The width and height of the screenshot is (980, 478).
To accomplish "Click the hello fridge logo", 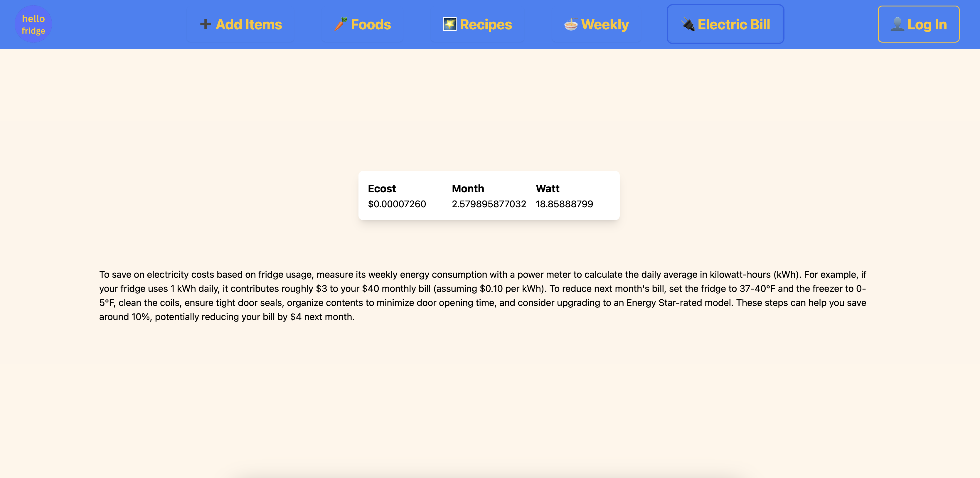I will coord(33,24).
